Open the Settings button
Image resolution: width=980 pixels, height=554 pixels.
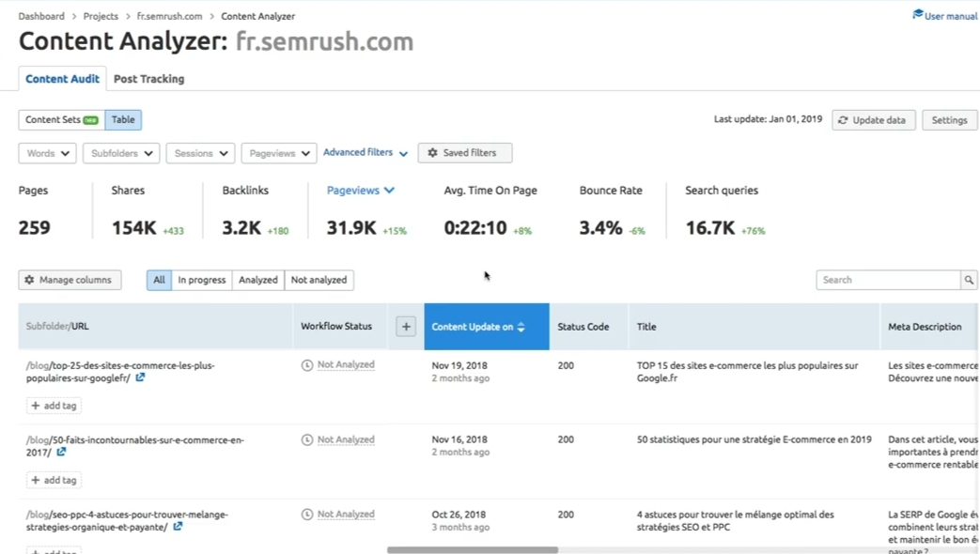pos(949,120)
